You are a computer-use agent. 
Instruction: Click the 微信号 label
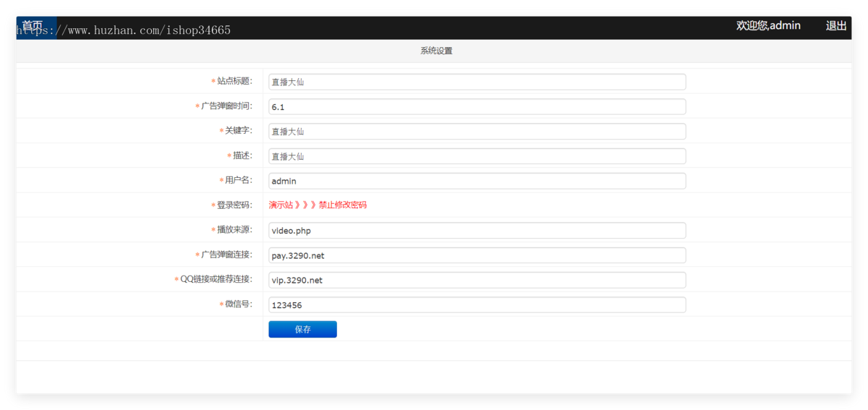[x=236, y=304]
